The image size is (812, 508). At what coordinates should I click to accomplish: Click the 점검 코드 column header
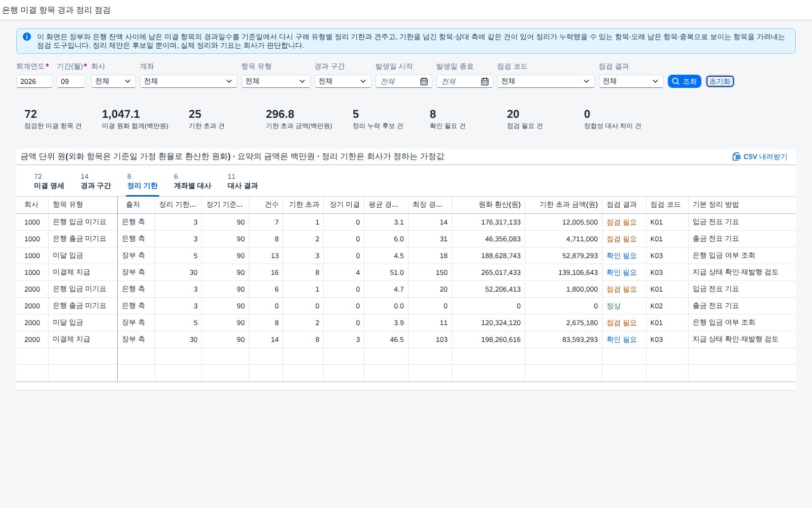(x=667, y=205)
